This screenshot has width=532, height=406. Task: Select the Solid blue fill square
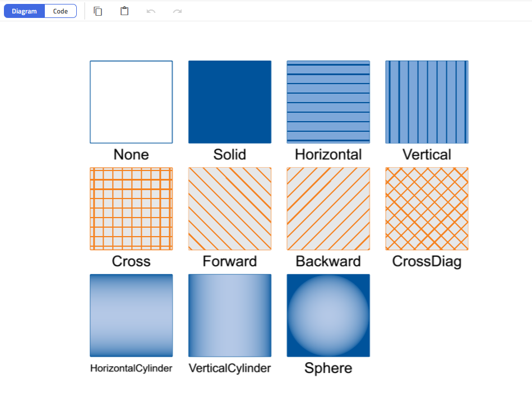click(230, 102)
